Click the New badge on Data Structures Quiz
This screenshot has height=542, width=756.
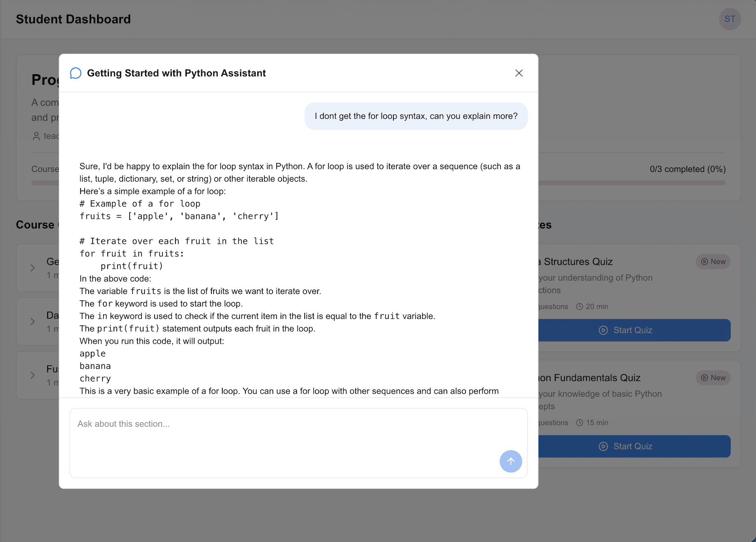pos(713,261)
